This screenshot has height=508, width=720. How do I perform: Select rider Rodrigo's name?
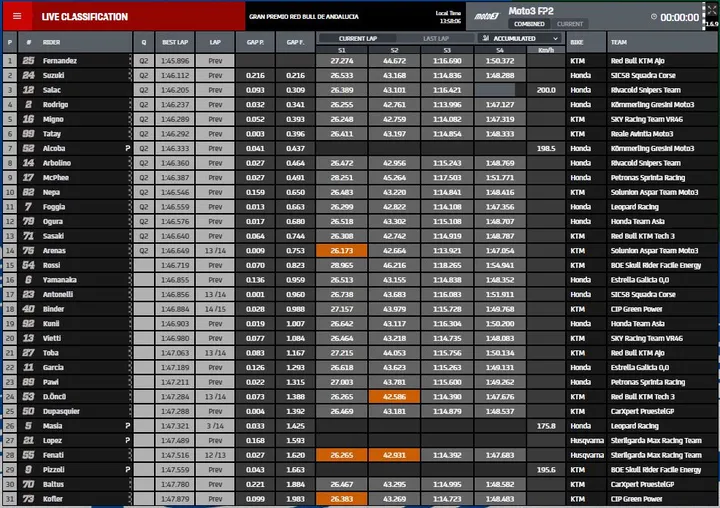coord(55,104)
